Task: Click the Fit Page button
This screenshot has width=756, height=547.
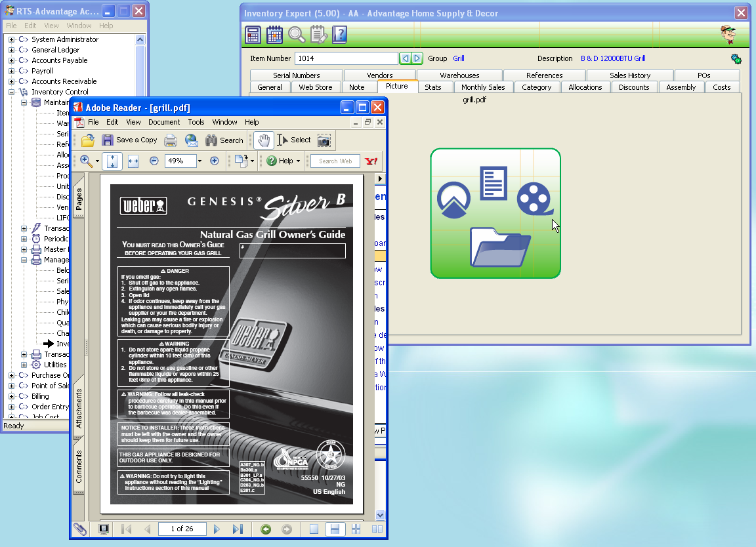Action: [x=112, y=161]
